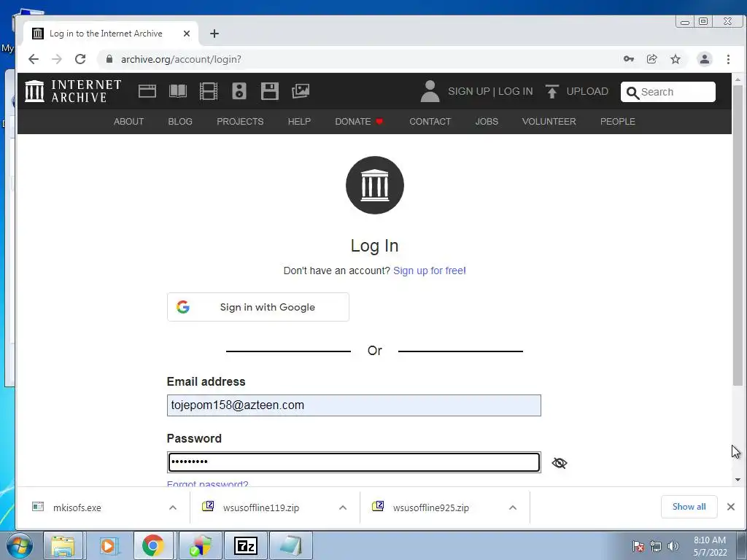Open the PROJECTS menu item

coord(240,122)
